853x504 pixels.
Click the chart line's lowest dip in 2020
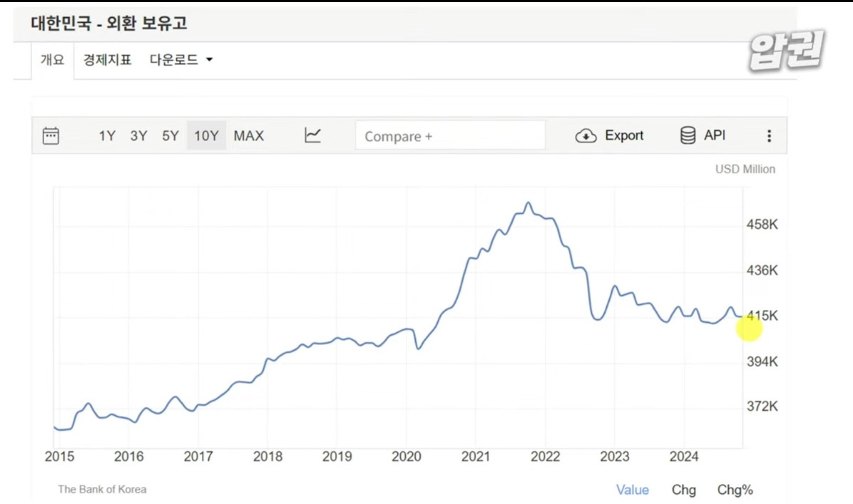click(419, 348)
